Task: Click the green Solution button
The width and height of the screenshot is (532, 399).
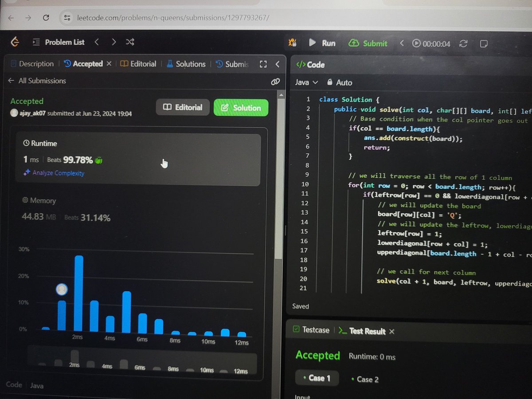Action: point(241,108)
